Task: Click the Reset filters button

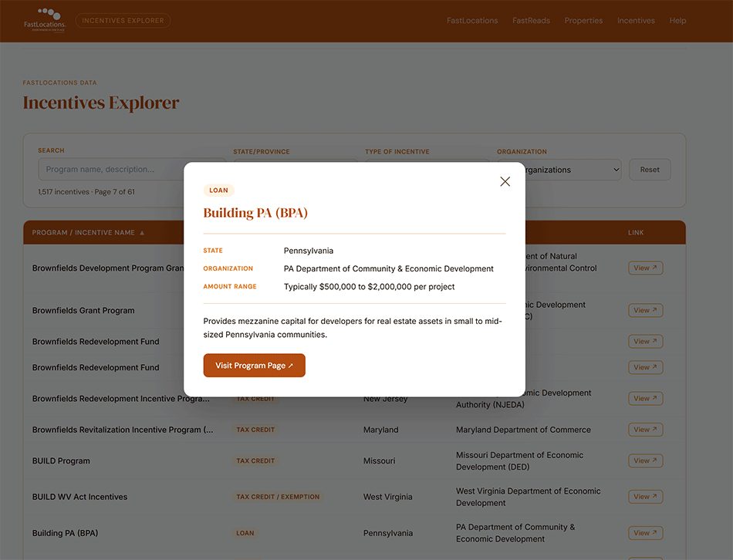Action: [x=650, y=170]
